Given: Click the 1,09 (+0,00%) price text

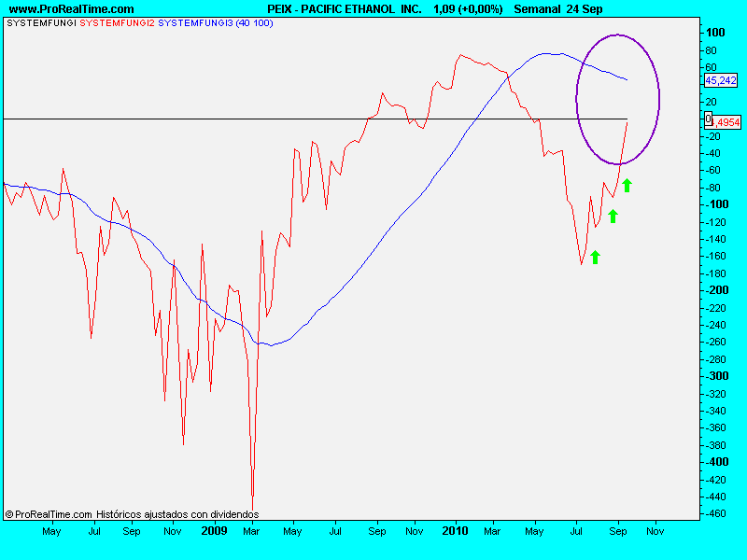Looking at the screenshot, I should click(468, 9).
